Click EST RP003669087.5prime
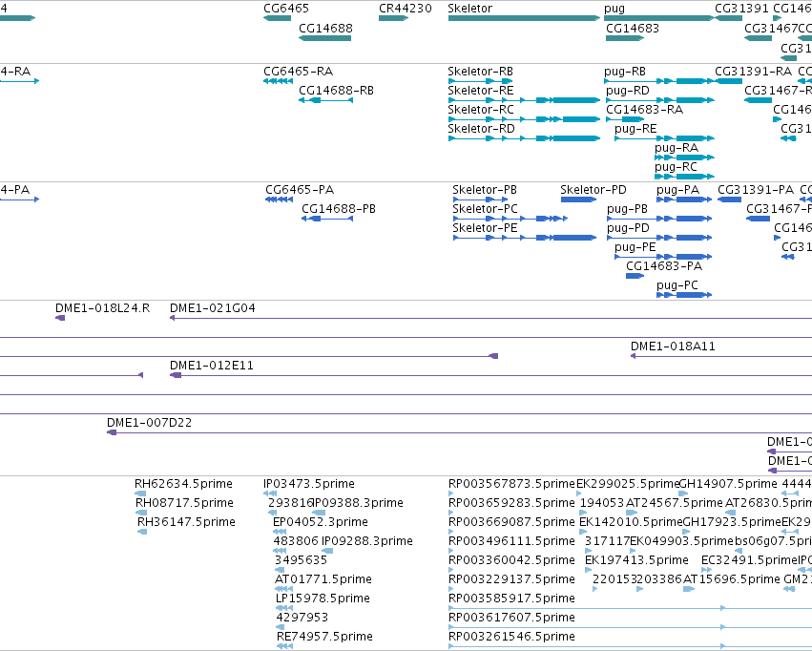The height and width of the screenshot is (651, 812). pos(451,532)
